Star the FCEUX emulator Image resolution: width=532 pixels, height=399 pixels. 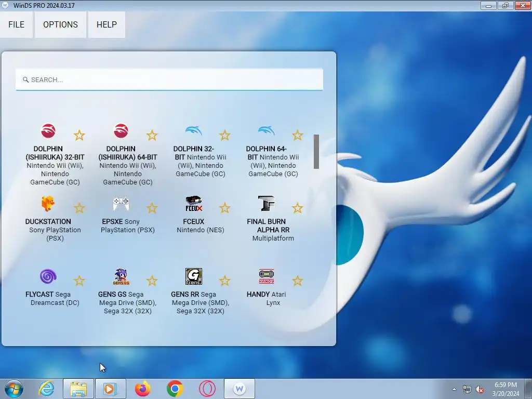[224, 208]
